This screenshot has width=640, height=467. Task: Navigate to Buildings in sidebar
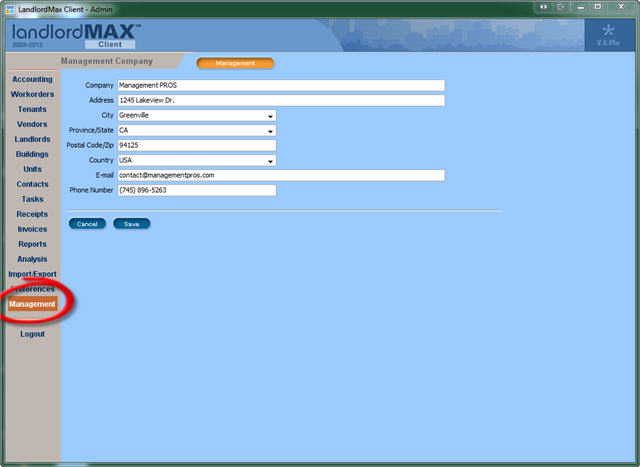click(x=32, y=154)
